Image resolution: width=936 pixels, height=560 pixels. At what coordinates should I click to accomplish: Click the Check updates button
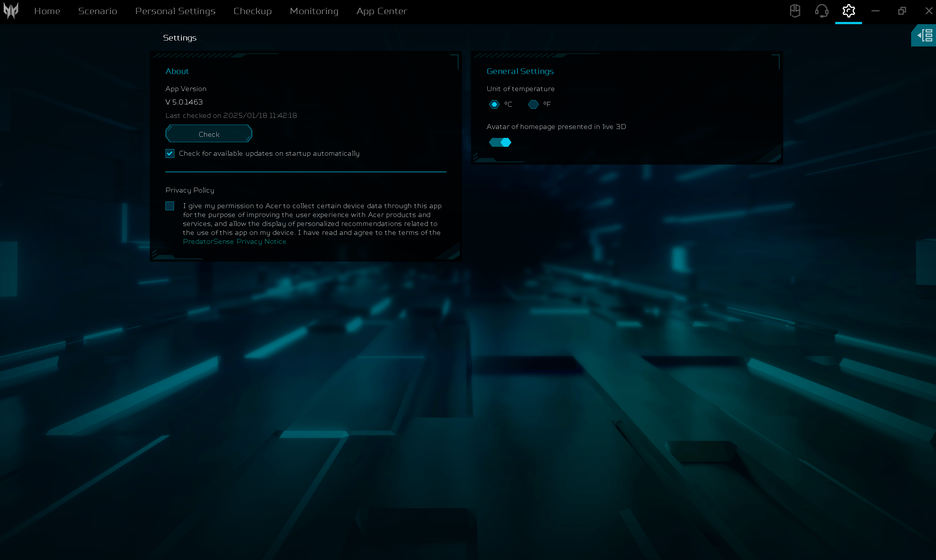pos(209,134)
